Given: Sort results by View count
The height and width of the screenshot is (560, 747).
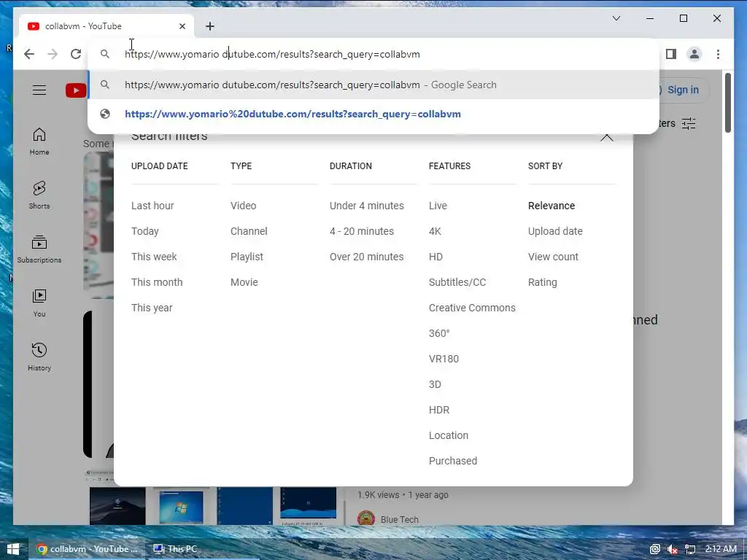Looking at the screenshot, I should point(553,257).
